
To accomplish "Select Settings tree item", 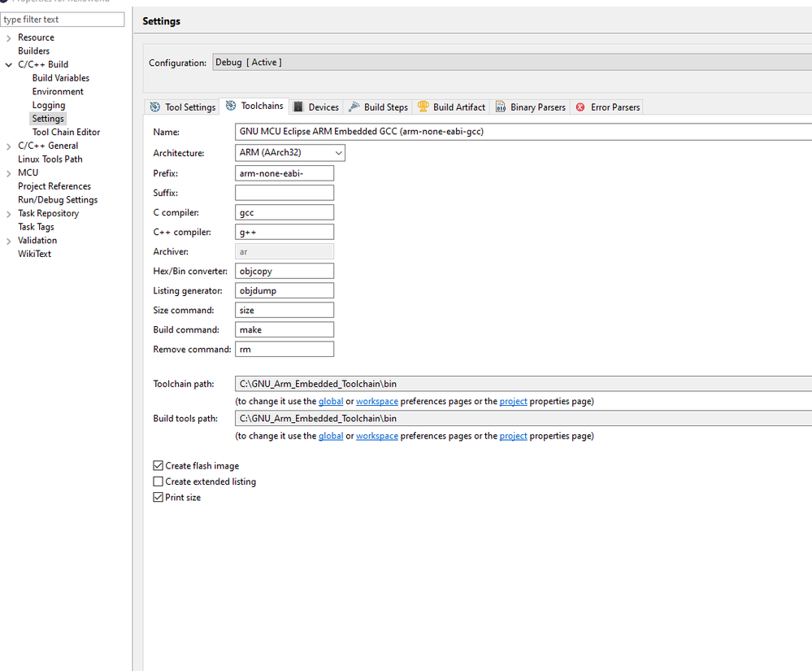I will 48,119.
